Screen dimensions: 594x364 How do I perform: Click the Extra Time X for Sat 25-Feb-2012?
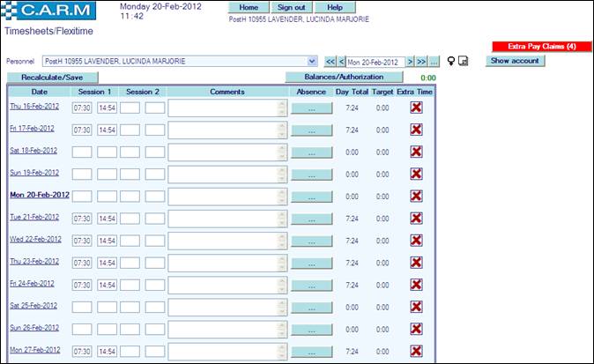(416, 307)
